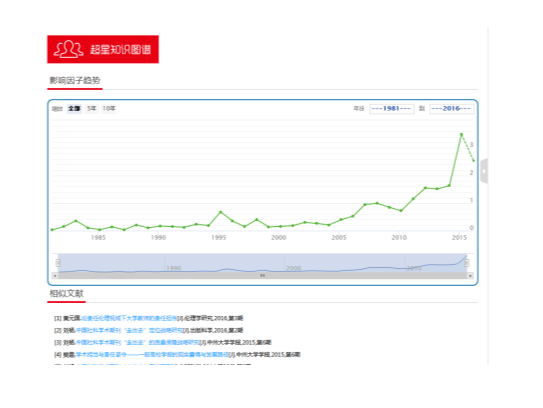Viewport: 543px width, 408px height.
Task: Open the fourth literature link 学术担当与责任坚守
Action: coord(152,354)
